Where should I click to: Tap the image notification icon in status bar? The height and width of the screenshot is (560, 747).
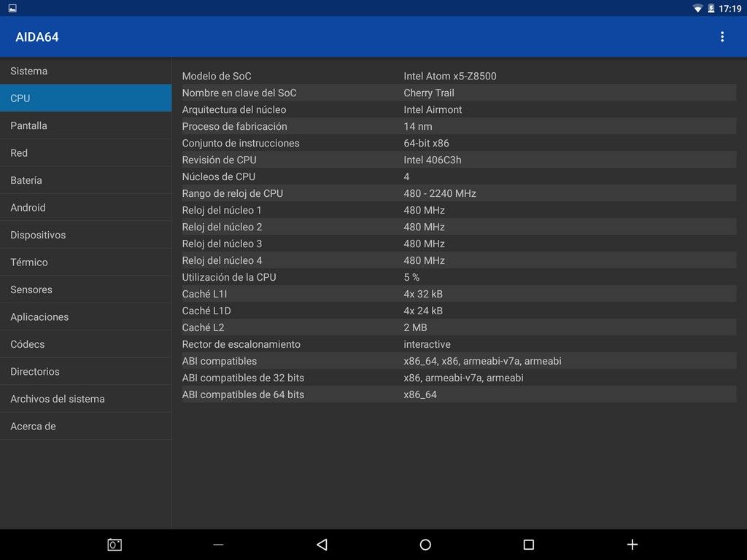point(12,8)
